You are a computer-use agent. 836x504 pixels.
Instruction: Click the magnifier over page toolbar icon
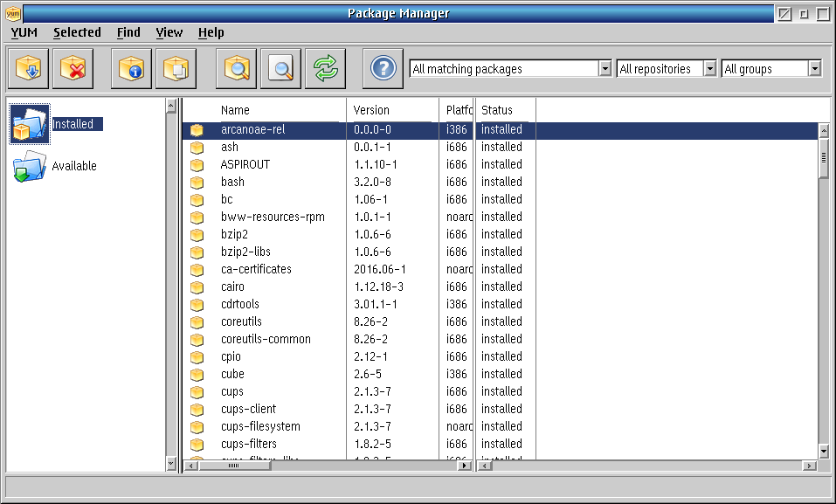click(281, 69)
